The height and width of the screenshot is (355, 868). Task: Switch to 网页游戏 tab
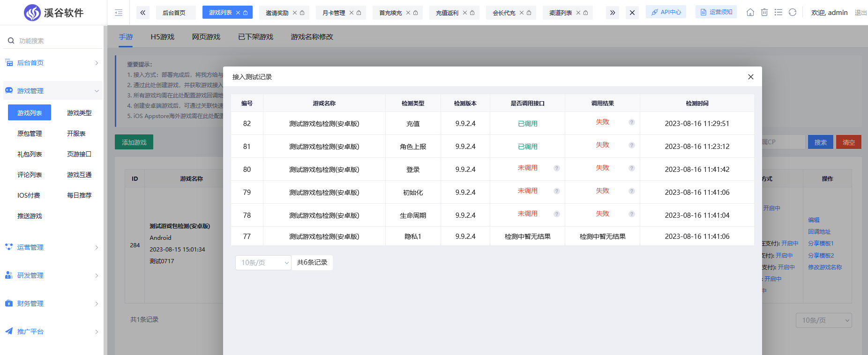coord(206,37)
